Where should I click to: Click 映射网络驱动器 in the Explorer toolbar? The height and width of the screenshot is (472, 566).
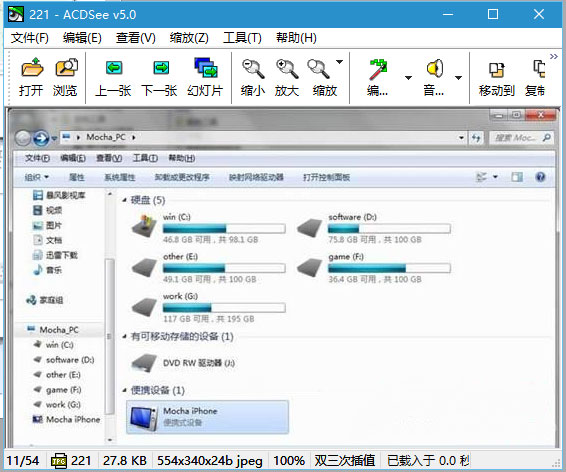[x=256, y=177]
